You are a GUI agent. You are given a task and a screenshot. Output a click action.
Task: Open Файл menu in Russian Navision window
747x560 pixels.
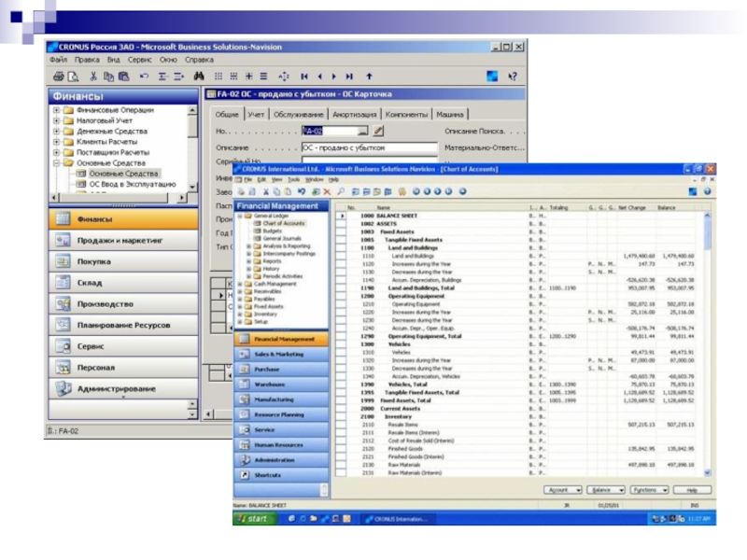point(58,60)
